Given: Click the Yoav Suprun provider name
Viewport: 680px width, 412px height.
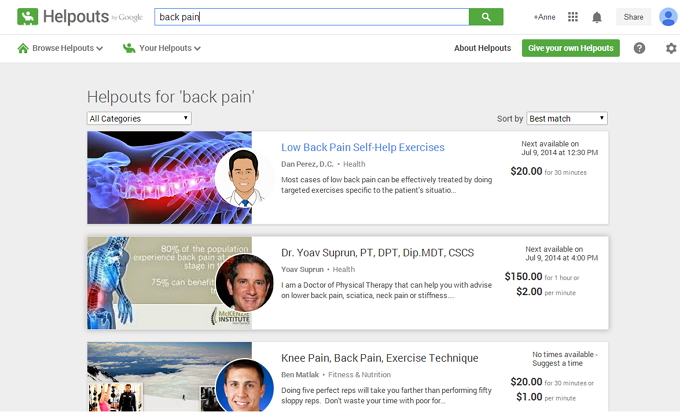Looking at the screenshot, I should click(x=302, y=269).
